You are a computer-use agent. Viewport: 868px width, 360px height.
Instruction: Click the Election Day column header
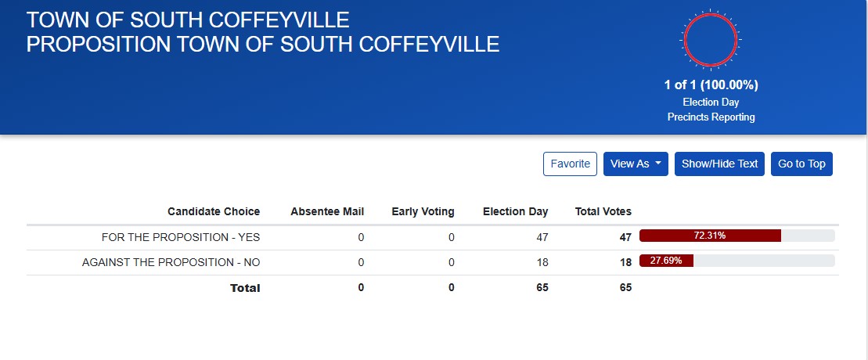515,211
